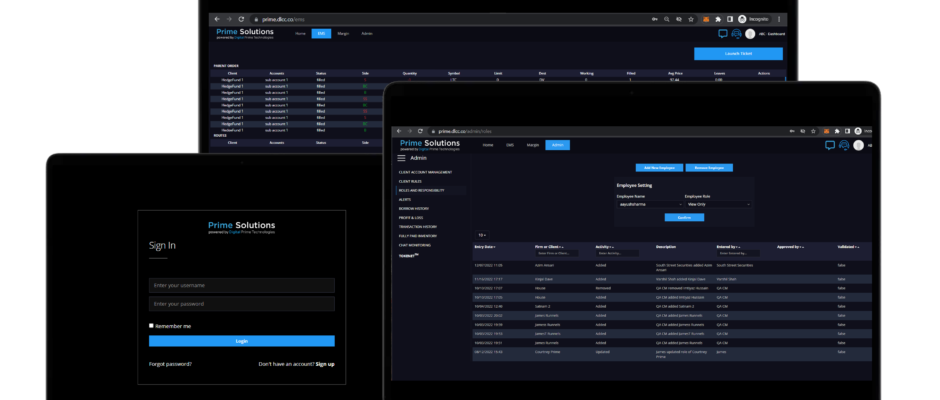Click the key icon in the EMS browser toolbar

pyautogui.click(x=655, y=19)
